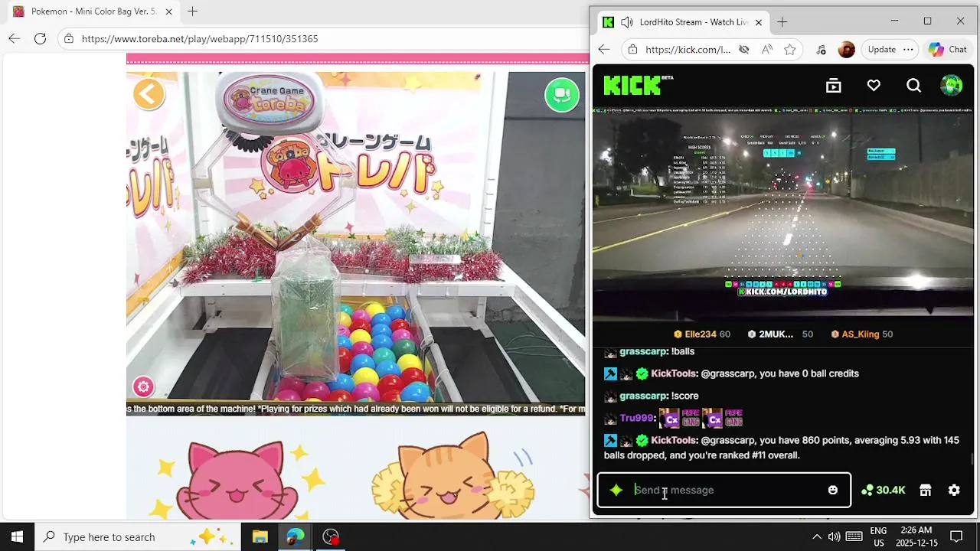Open the screen recorder taskbar icon
The image size is (980, 551).
point(331,536)
